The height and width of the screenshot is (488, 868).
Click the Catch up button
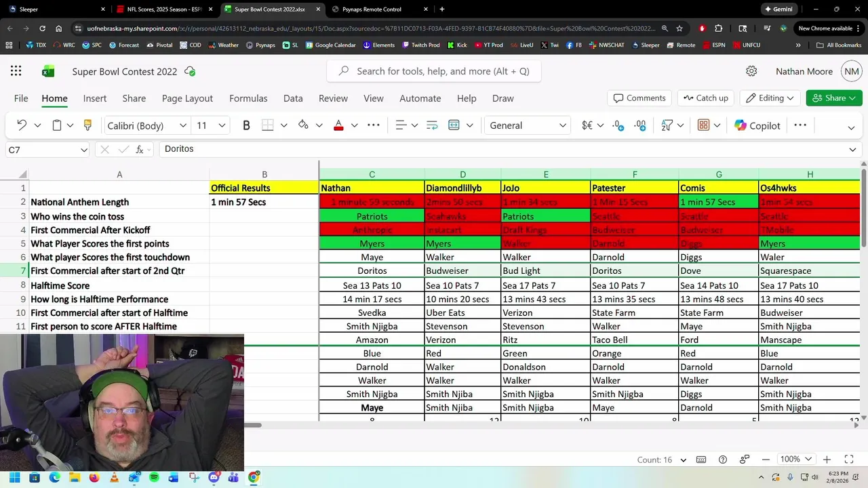(705, 98)
